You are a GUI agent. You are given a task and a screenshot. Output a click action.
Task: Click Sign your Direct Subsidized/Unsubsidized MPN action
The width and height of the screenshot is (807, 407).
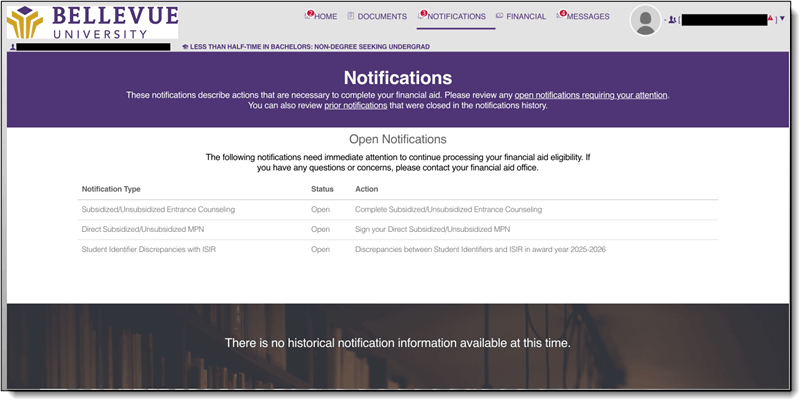click(432, 229)
